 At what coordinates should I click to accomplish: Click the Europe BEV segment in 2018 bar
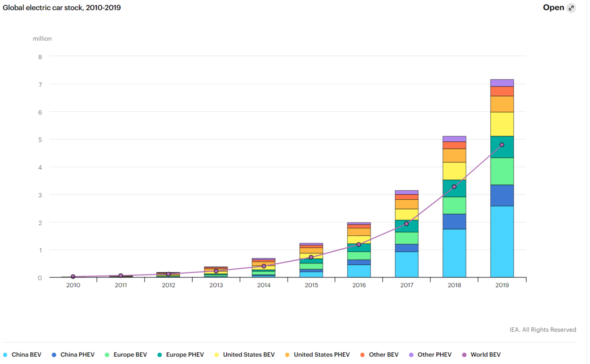pos(455,205)
